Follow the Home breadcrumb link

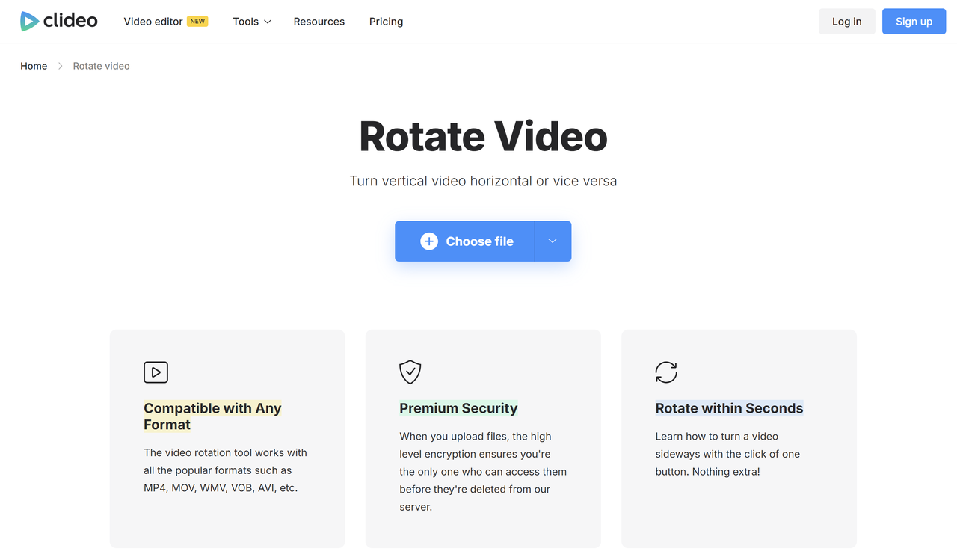34,66
